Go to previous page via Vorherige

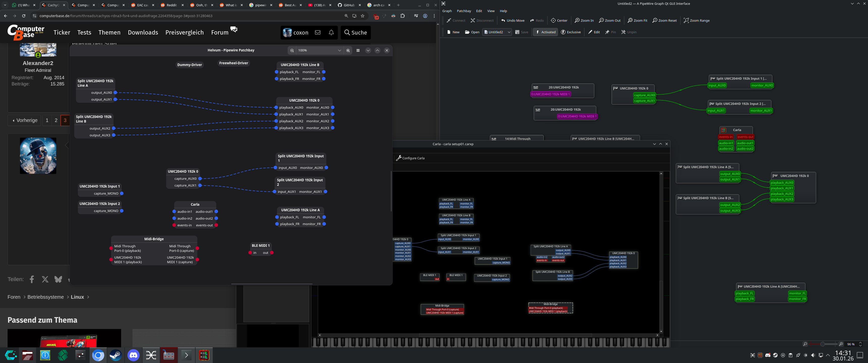(24, 120)
